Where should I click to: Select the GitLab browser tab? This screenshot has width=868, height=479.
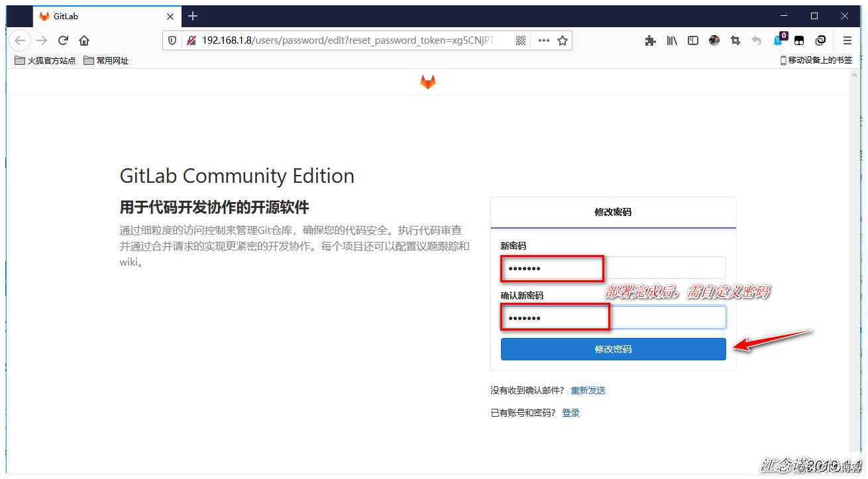click(x=107, y=17)
